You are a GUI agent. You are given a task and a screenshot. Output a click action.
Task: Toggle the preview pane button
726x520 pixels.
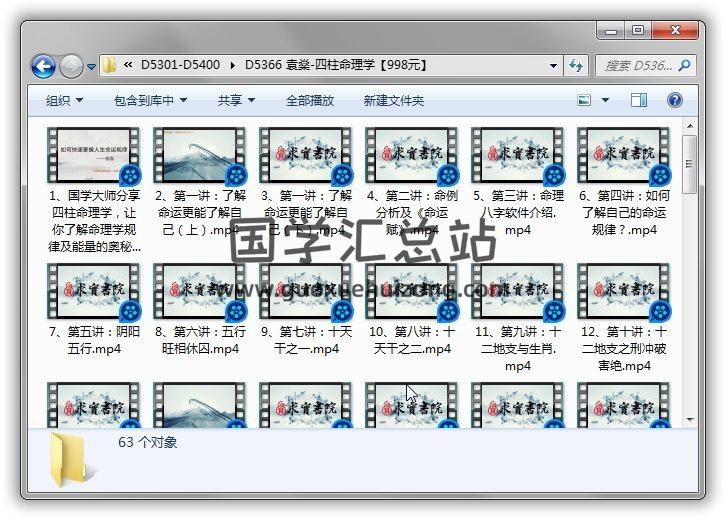coord(639,100)
